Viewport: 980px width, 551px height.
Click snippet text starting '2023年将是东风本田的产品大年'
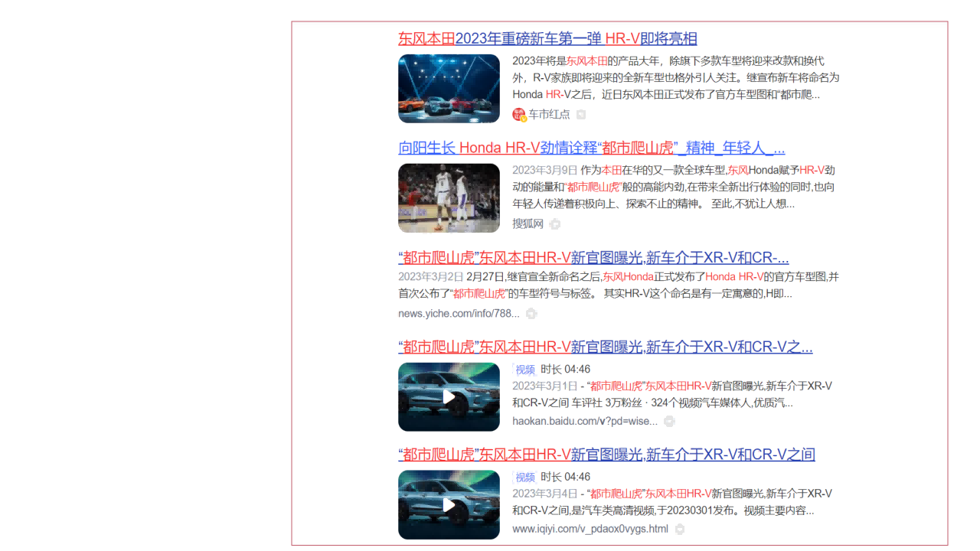(676, 77)
